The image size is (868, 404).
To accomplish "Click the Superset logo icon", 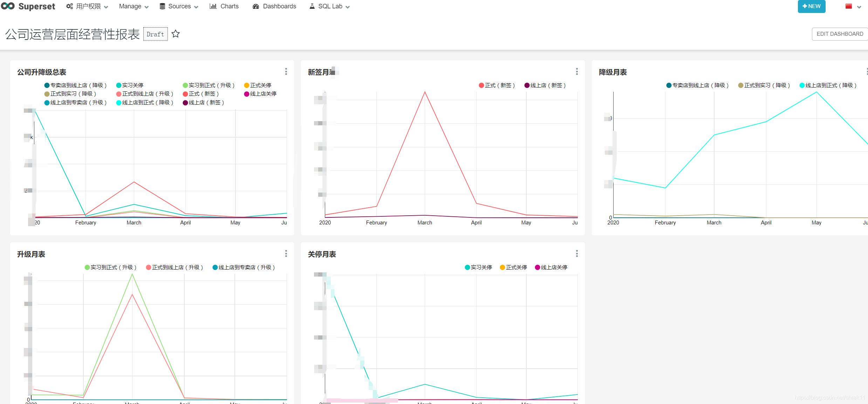I will pos(8,6).
